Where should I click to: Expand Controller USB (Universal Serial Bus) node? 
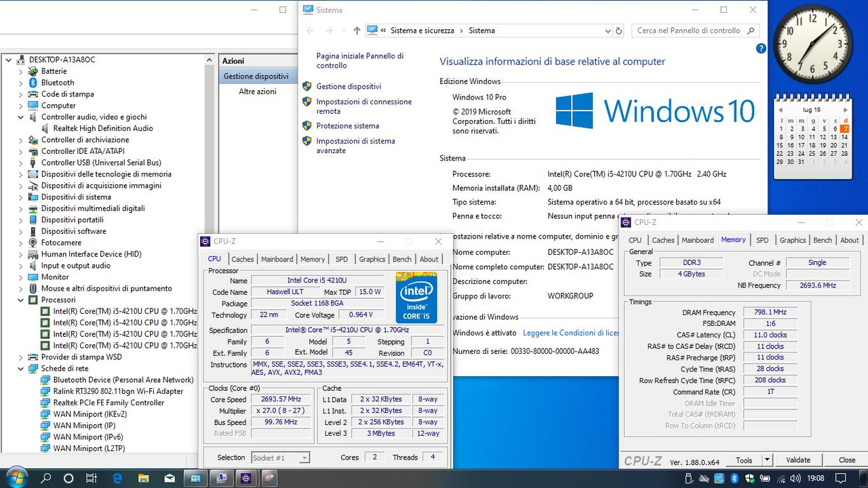pos(21,163)
